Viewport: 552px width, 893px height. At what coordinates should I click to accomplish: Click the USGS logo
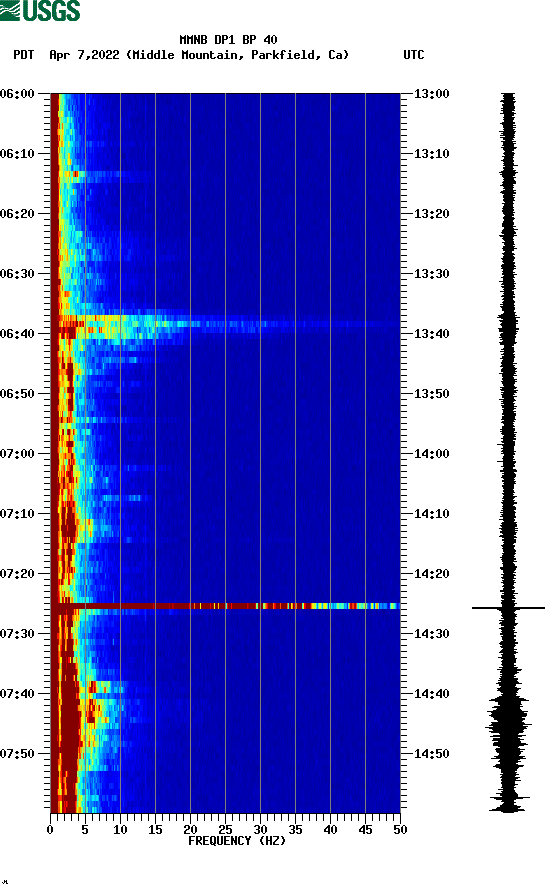pos(40,10)
